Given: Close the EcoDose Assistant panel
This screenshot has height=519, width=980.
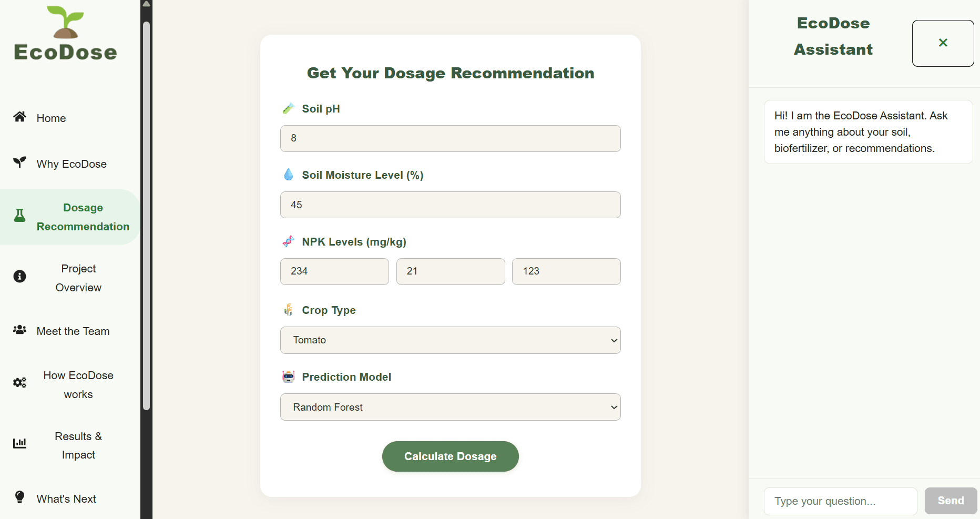Looking at the screenshot, I should click(x=943, y=43).
